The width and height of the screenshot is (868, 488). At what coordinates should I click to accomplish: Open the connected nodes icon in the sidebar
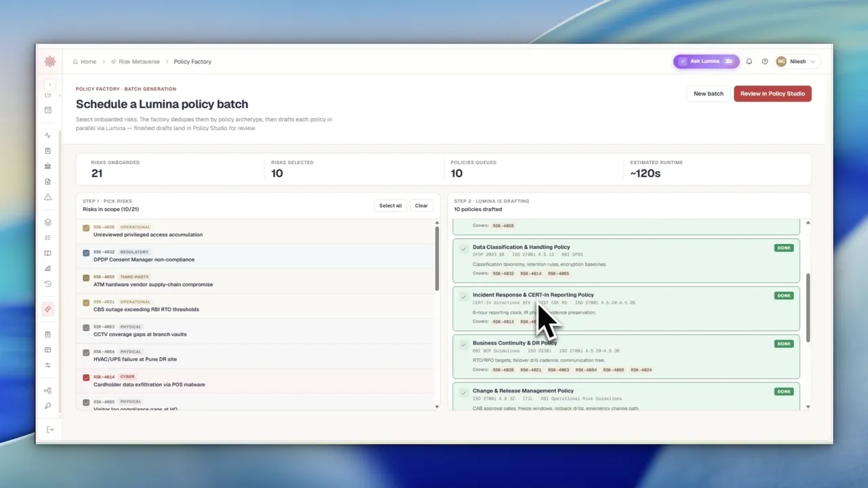pyautogui.click(x=47, y=390)
